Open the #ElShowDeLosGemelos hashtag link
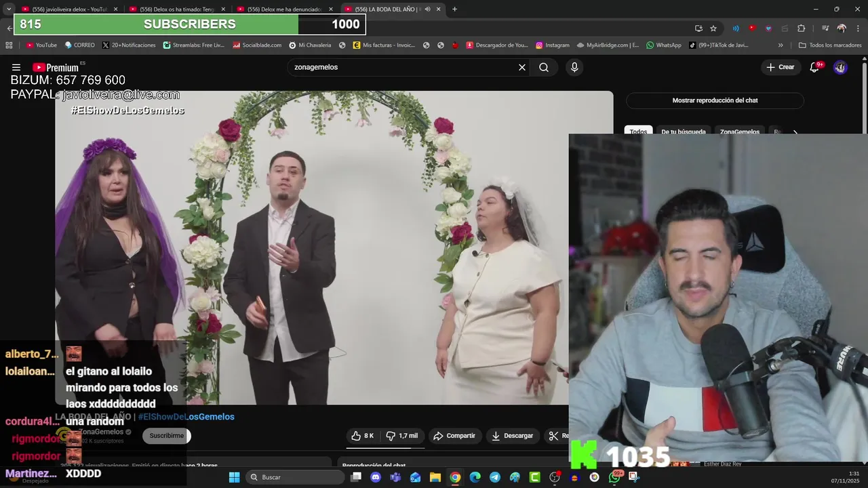The image size is (868, 488). click(x=186, y=417)
